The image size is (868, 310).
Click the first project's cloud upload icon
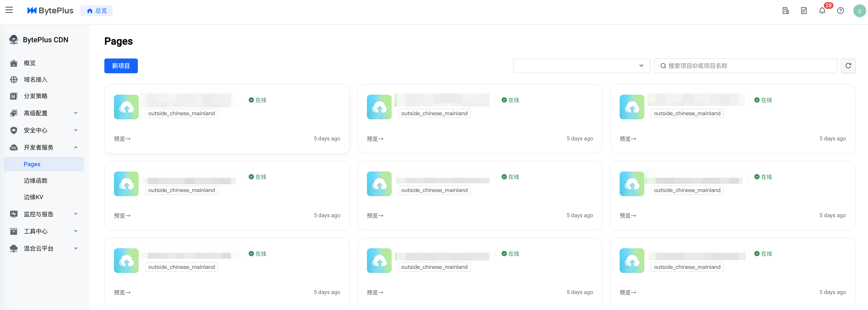click(x=126, y=107)
